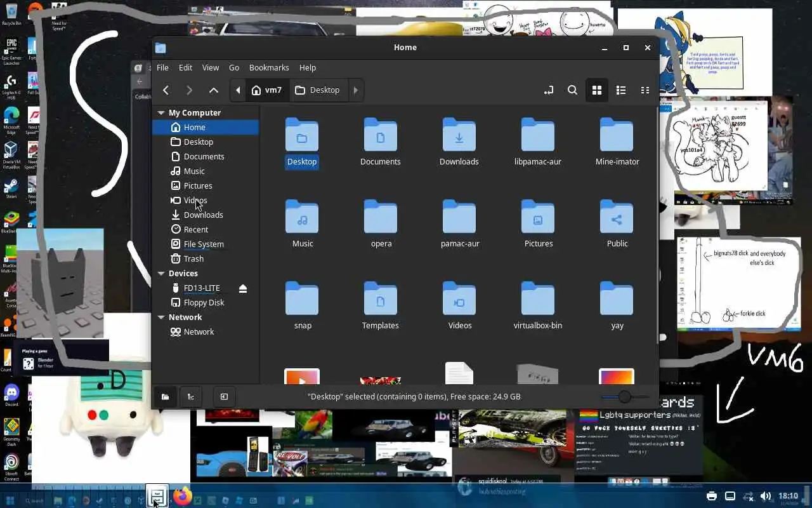Click the Desktop path button
Viewport: 812px width, 508px height.
point(317,90)
